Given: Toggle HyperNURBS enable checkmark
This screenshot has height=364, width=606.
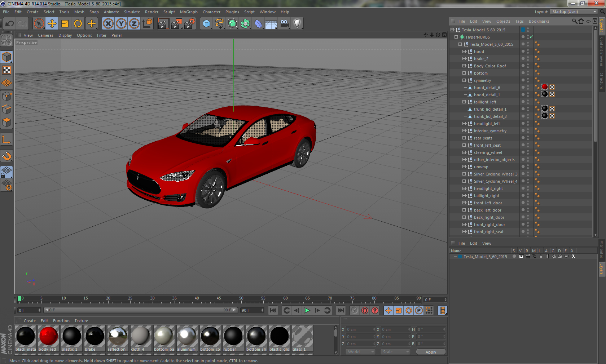Looking at the screenshot, I should click(531, 37).
